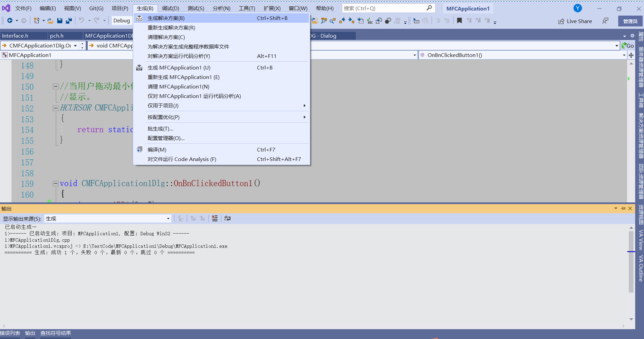Toggle word wrap in output panel

click(x=227, y=218)
